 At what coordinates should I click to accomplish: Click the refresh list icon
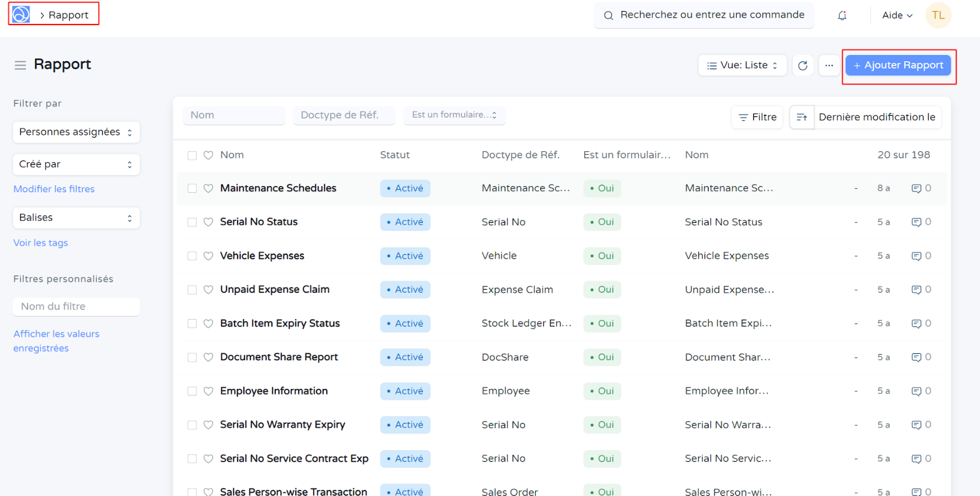[802, 66]
